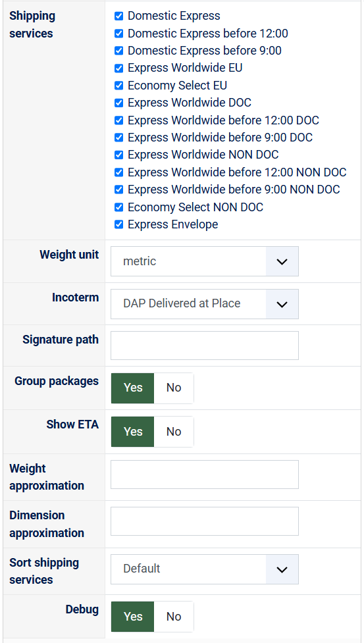Turn Debug off with No
364x643 pixels.
[x=174, y=617]
